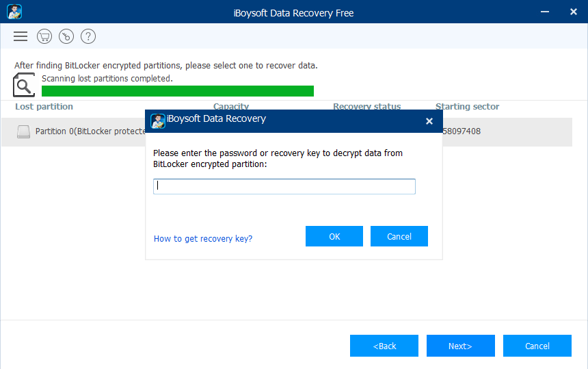Screen dimensions: 588x369
Task: Click the shopping cart purchase icon
Action: tap(44, 36)
